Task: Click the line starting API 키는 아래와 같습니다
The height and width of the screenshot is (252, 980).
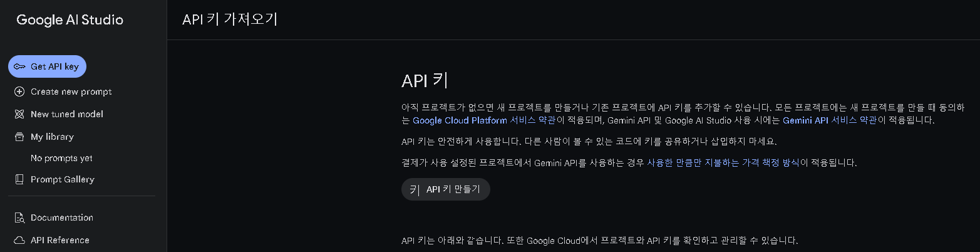Action: point(600,240)
